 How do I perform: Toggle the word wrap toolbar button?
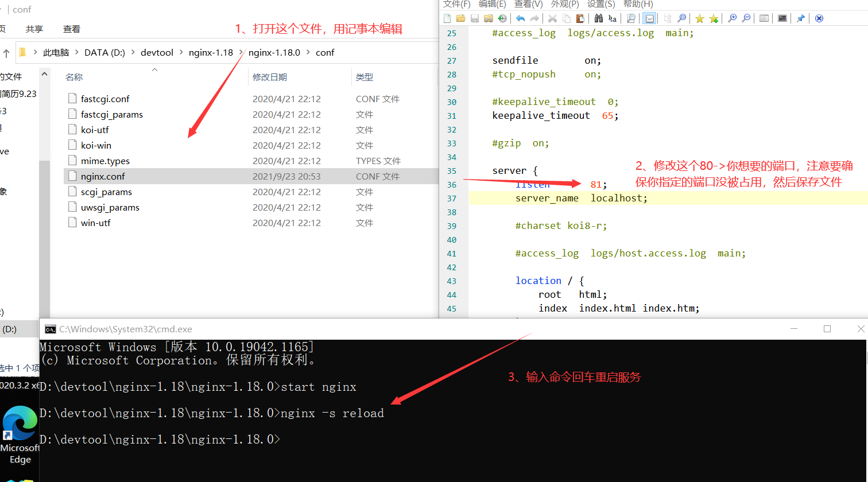649,18
